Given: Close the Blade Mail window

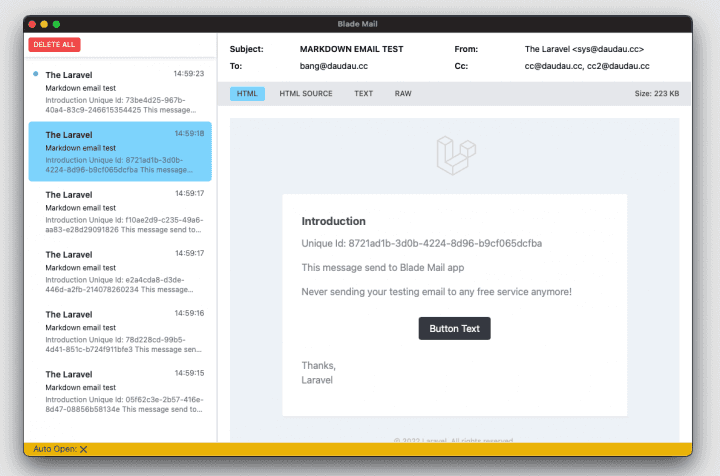Looking at the screenshot, I should (32, 24).
